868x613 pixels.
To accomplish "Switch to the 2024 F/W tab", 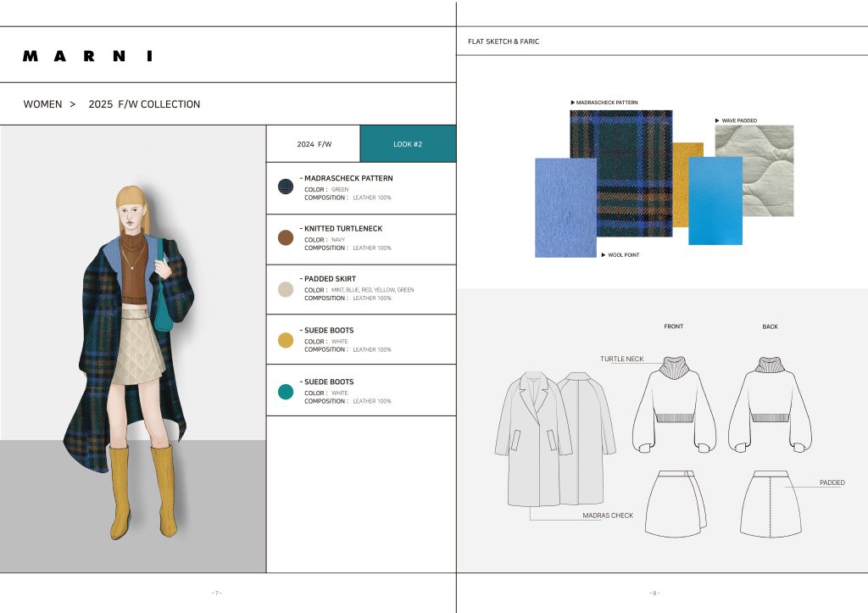I will coord(314,144).
